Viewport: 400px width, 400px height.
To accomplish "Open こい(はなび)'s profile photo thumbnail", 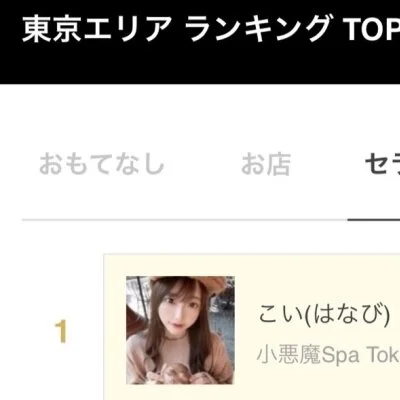I will coord(180,330).
